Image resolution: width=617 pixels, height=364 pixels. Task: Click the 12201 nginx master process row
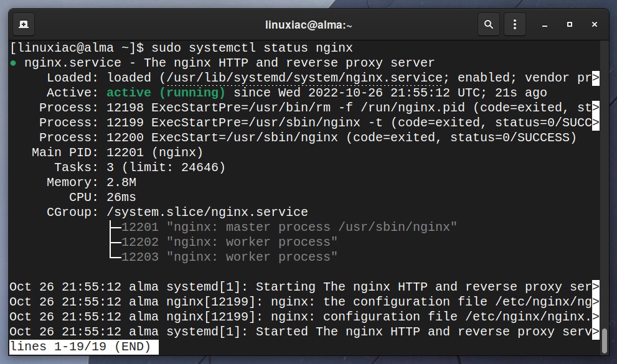click(x=283, y=227)
